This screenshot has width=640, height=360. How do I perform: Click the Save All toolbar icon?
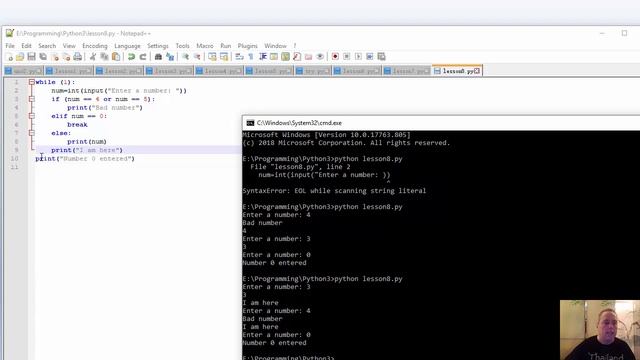pos(43,57)
